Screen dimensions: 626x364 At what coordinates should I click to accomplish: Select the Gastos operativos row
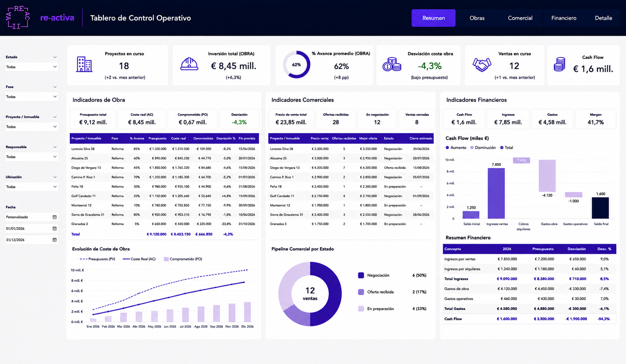click(530, 299)
